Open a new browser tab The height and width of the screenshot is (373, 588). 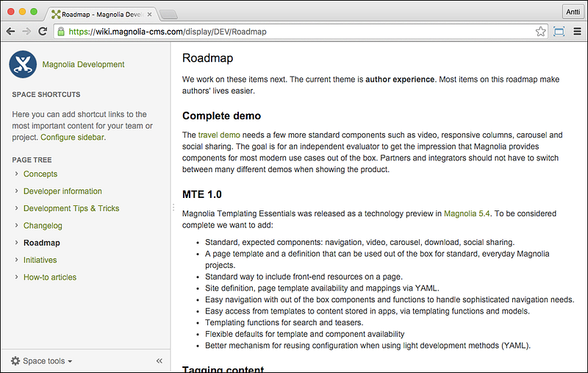[x=169, y=15]
